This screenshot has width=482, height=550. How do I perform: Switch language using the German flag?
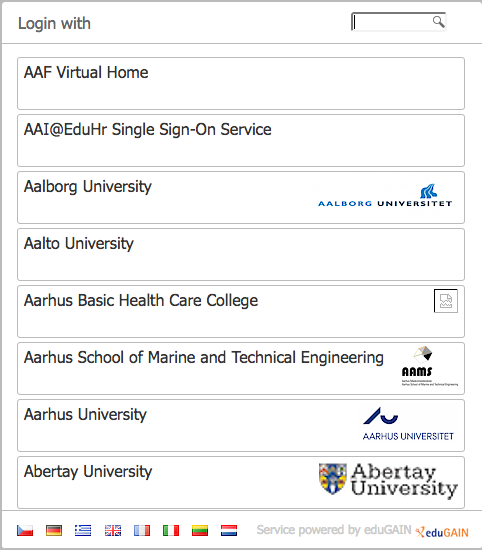pyautogui.click(x=54, y=530)
